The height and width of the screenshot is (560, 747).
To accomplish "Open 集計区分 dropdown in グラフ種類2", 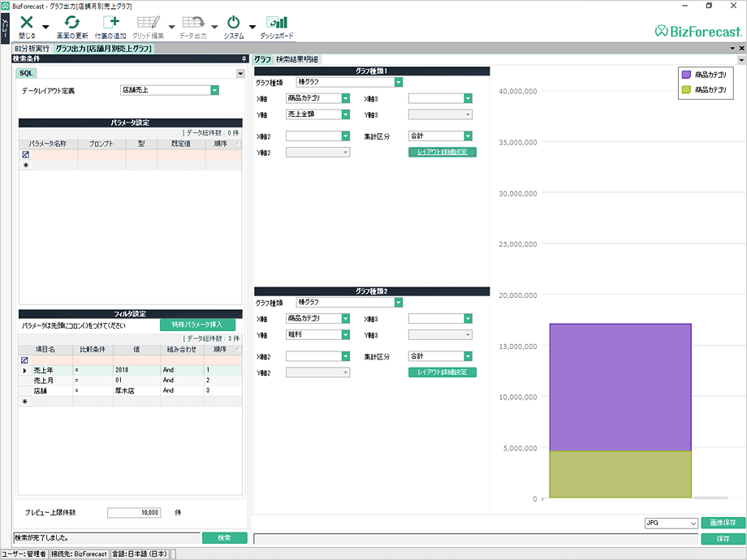I will (x=468, y=356).
